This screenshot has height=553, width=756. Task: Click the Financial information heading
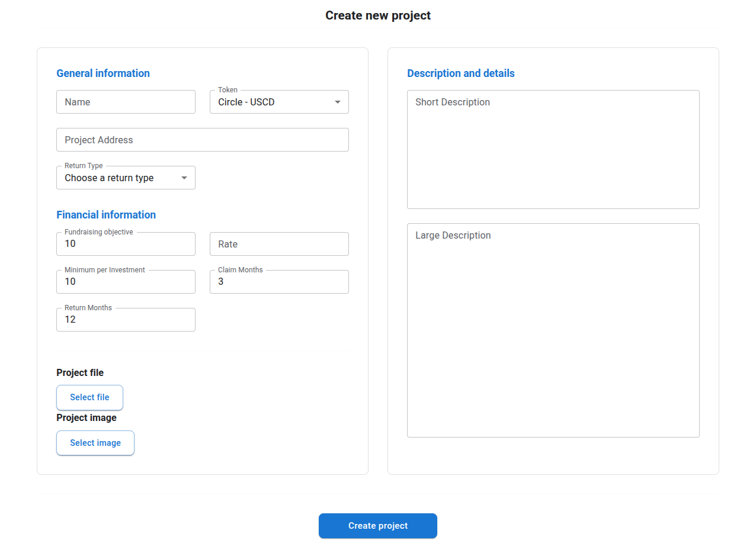pyautogui.click(x=106, y=215)
